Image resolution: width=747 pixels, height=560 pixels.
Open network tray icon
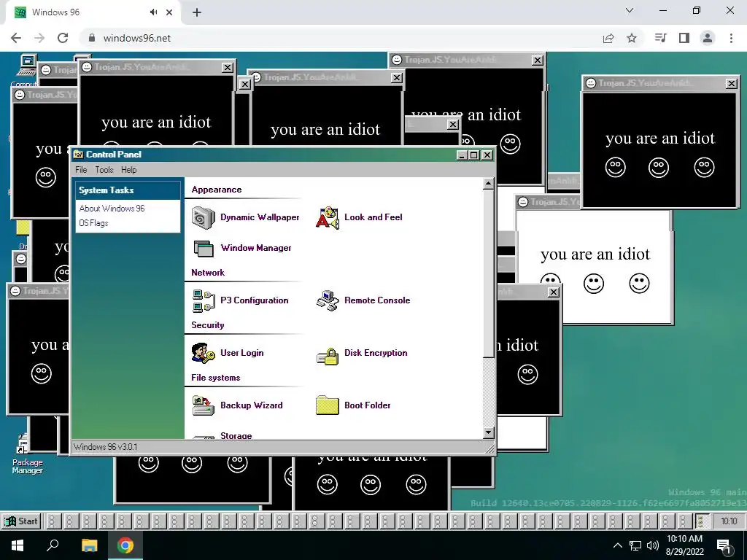(635, 545)
